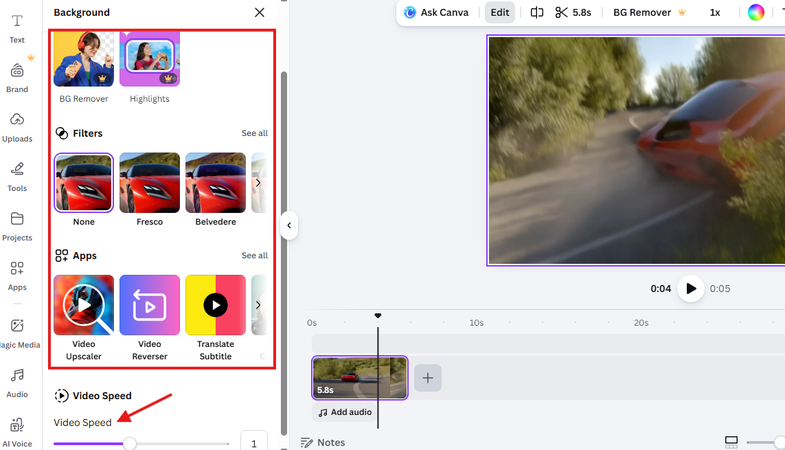This screenshot has width=785, height=450.
Task: Open the Video Reverser app
Action: click(x=150, y=305)
